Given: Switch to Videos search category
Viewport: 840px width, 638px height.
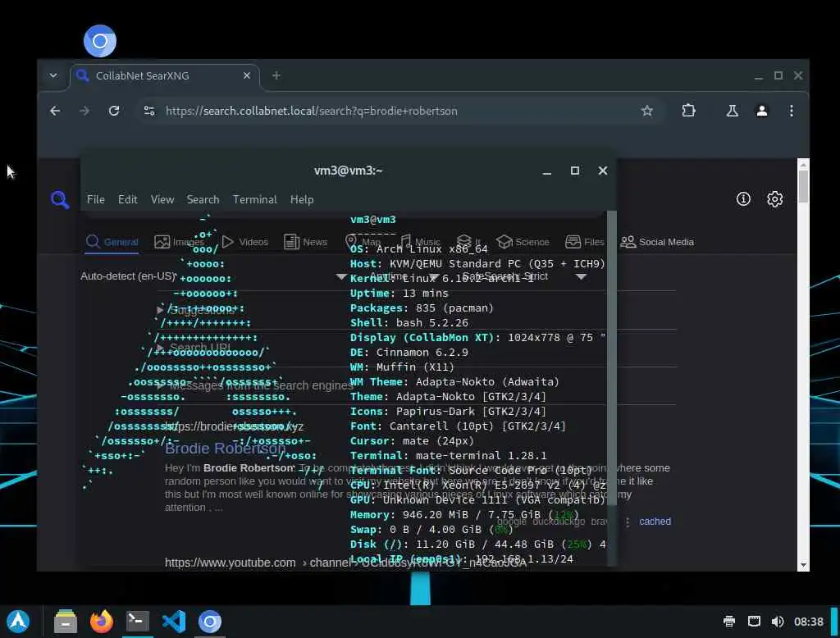Looking at the screenshot, I should tap(244, 242).
